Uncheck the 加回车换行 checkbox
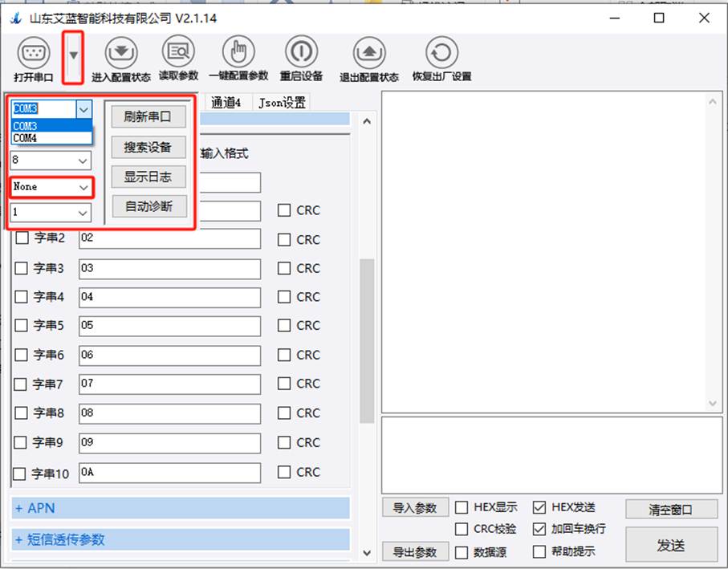 click(x=539, y=529)
